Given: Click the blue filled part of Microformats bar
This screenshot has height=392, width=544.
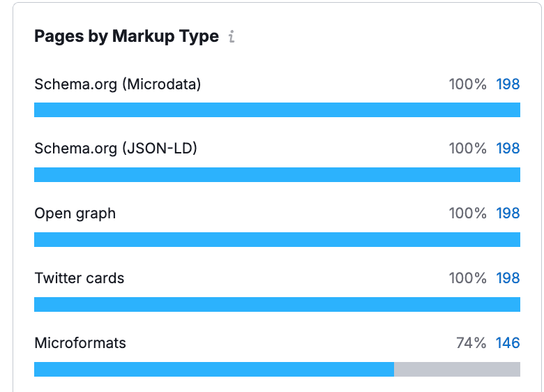Looking at the screenshot, I should coord(213,369).
